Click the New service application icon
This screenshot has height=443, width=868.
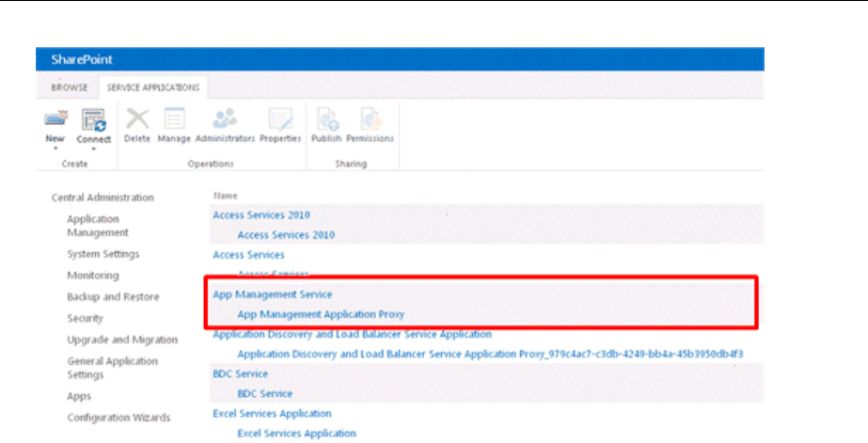click(x=55, y=119)
